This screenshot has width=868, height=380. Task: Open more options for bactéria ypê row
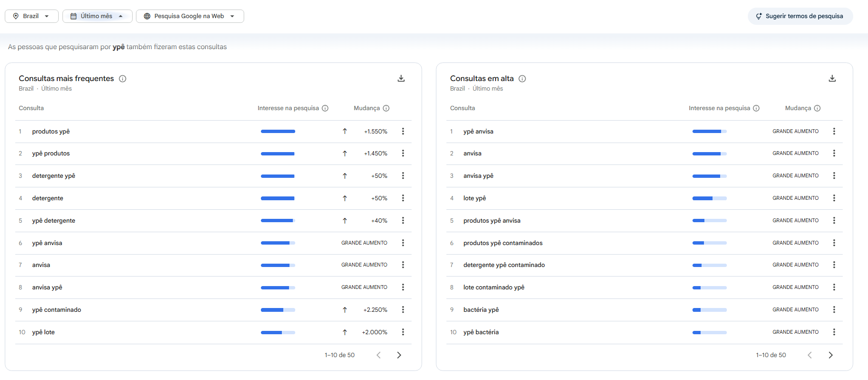[x=834, y=309]
